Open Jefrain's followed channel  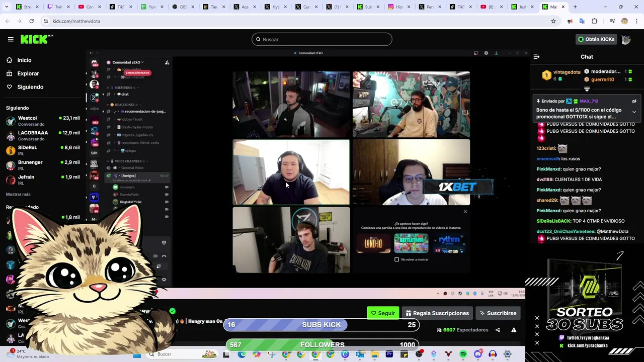tap(42, 179)
